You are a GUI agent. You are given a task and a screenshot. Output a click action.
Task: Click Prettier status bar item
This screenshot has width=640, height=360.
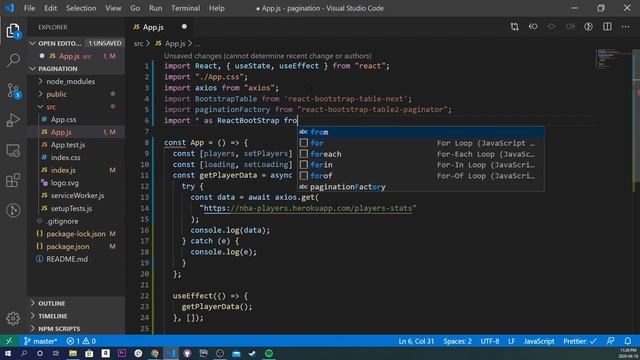(580, 341)
